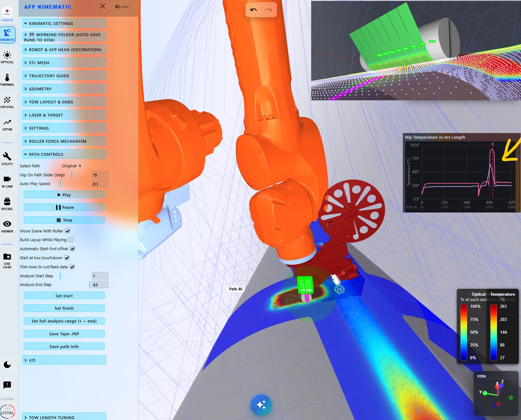Click the Nip On Path Slider handle
Image resolution: width=521 pixels, height=420 pixels.
pos(72,175)
